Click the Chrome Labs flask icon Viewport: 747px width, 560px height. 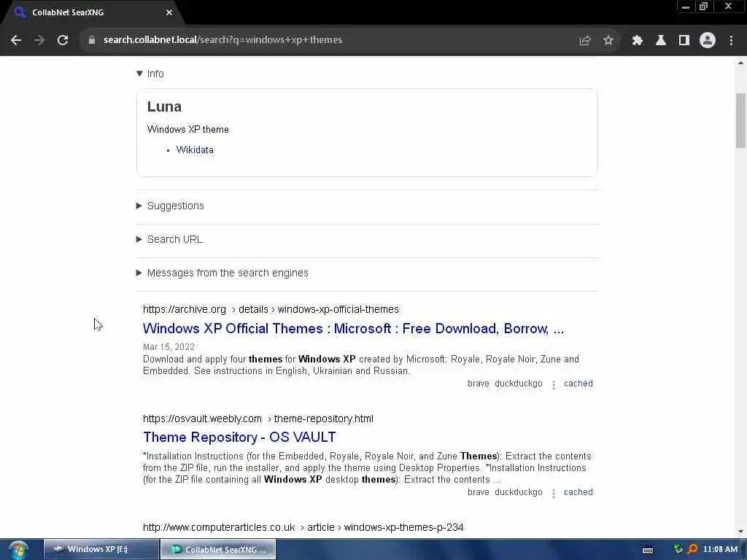661,41
